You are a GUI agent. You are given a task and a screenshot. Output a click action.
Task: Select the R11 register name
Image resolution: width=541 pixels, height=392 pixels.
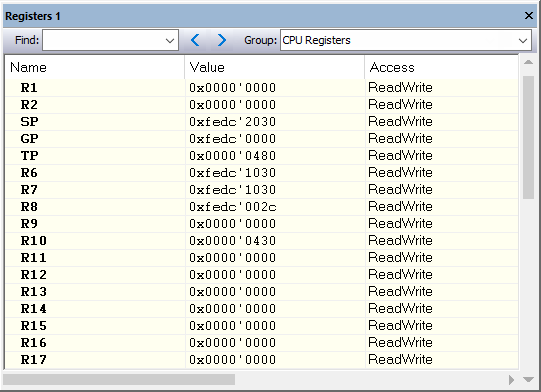click(33, 258)
